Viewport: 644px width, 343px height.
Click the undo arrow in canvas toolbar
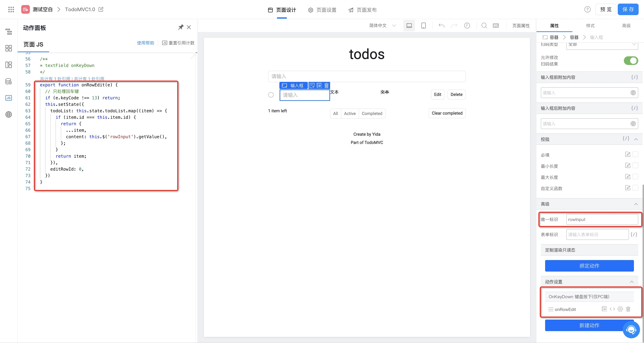[441, 26]
